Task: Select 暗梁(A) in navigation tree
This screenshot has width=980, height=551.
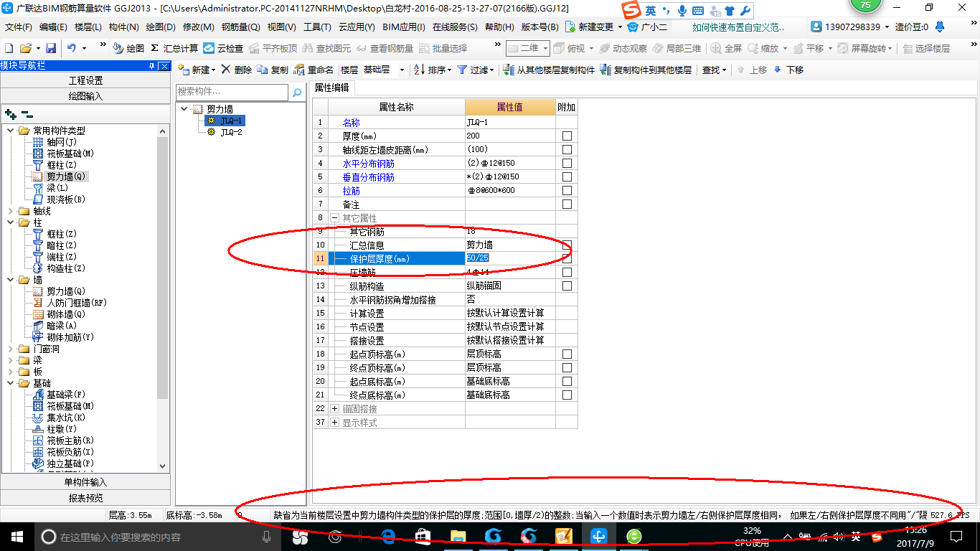Action: (62, 326)
